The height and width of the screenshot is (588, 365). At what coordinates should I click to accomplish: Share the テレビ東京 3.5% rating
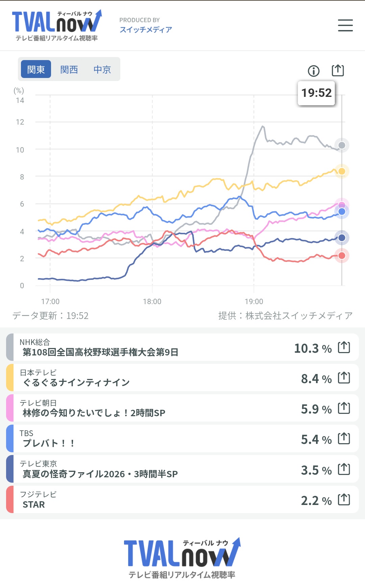click(x=344, y=469)
